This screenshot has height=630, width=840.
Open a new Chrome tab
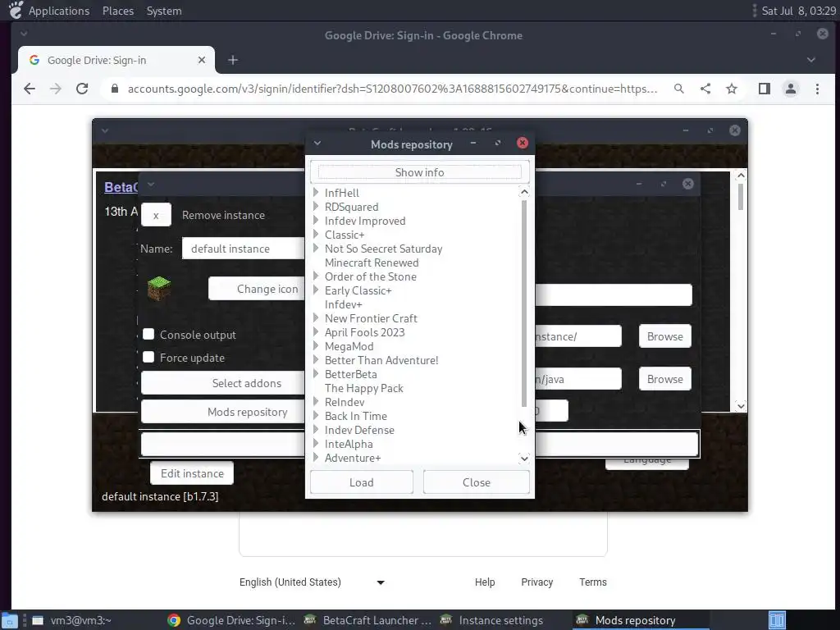coord(232,60)
